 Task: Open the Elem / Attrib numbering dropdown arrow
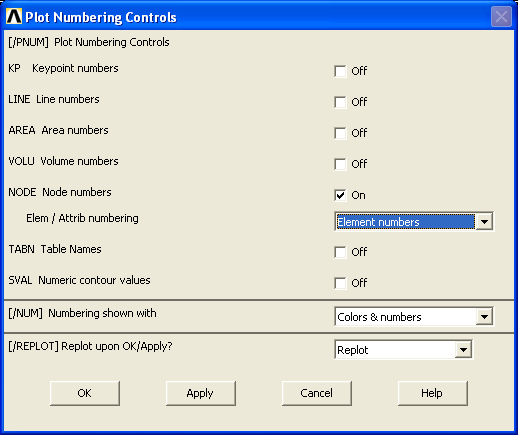(x=484, y=222)
